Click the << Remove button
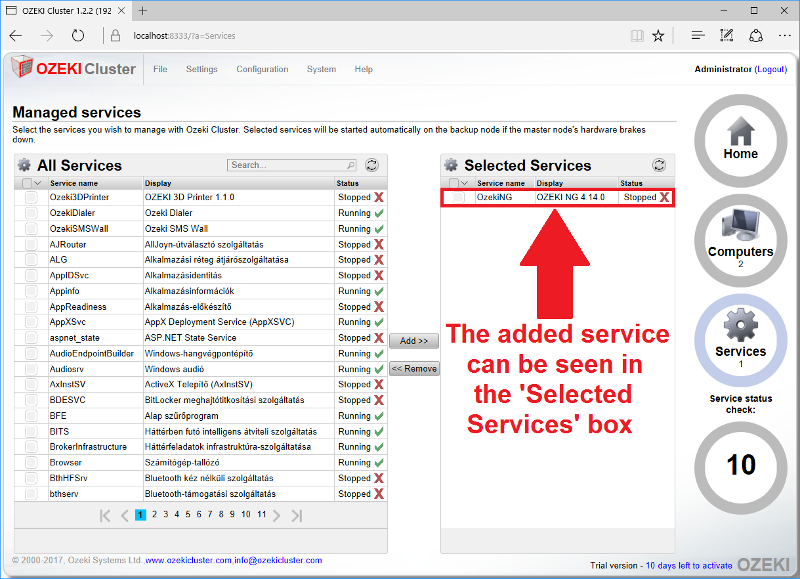Image resolution: width=800 pixels, height=579 pixels. point(414,368)
